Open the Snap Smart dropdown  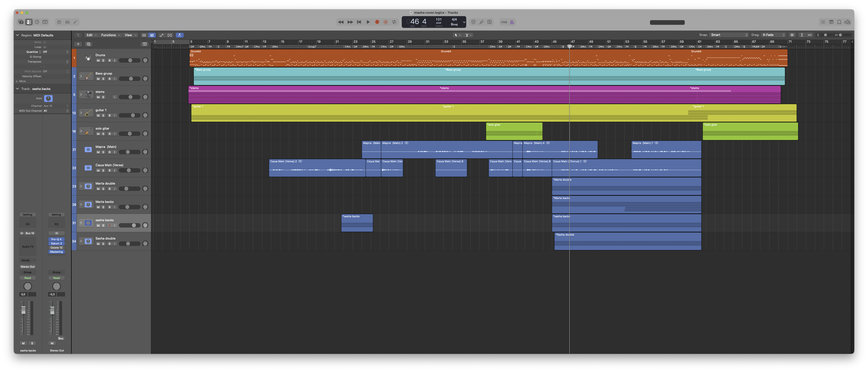click(729, 35)
